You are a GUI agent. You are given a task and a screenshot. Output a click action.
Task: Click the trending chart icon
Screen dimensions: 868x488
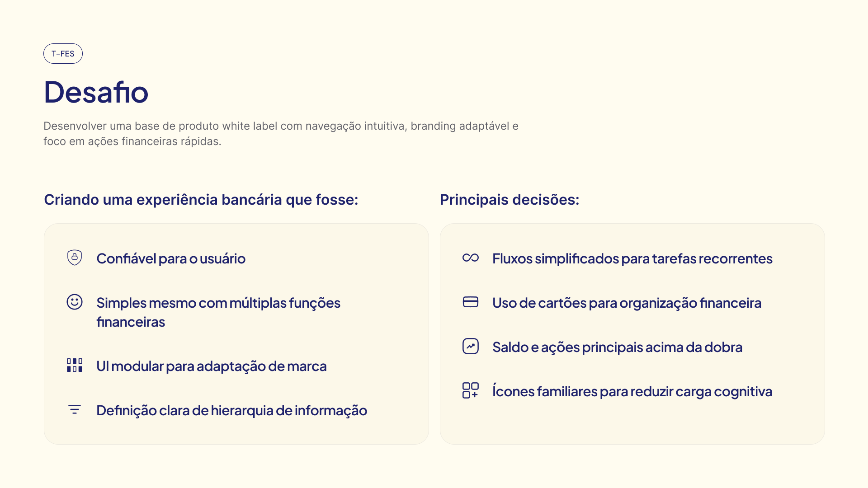[471, 346]
